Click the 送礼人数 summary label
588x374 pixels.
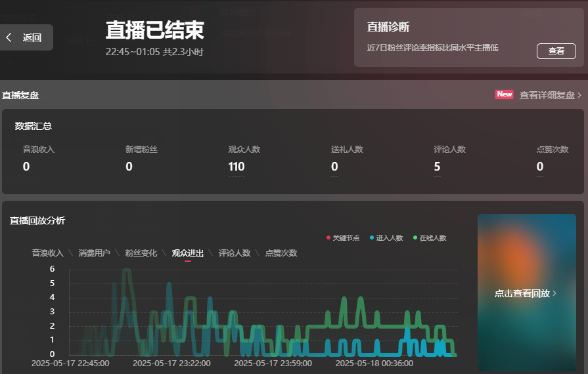point(347,150)
